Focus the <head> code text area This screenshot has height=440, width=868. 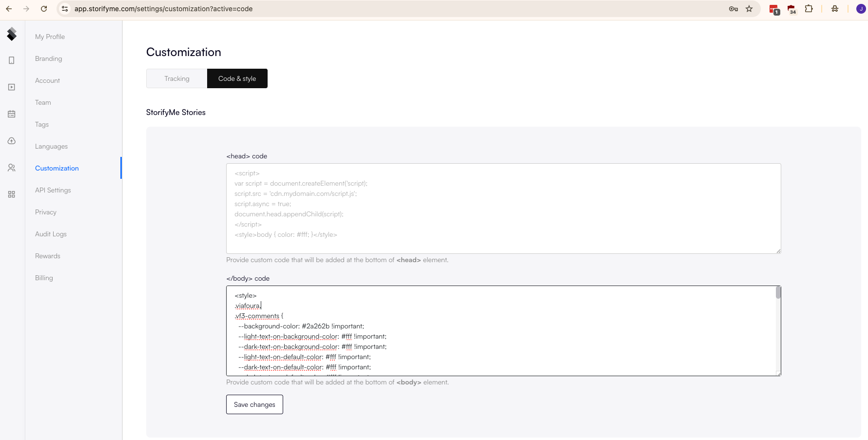point(503,209)
